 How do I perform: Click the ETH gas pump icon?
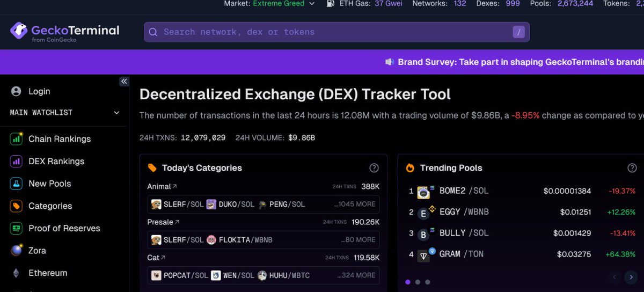pyautogui.click(x=331, y=3)
